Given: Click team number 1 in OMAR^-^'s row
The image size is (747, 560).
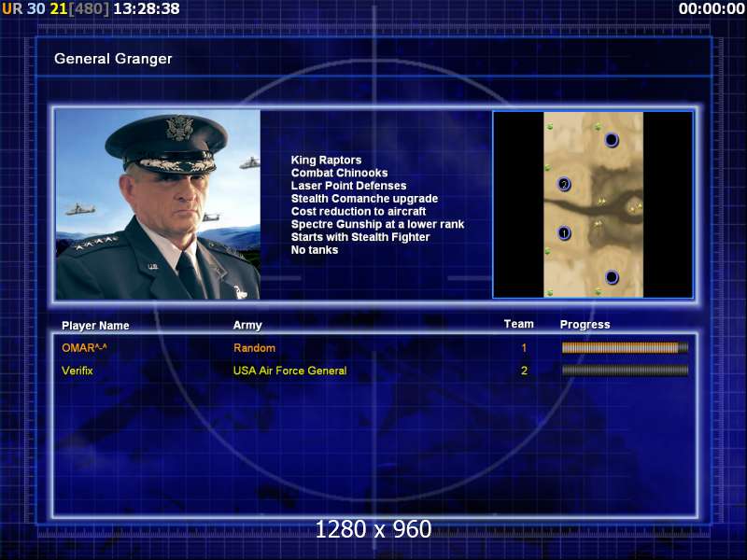Looking at the screenshot, I should pyautogui.click(x=524, y=348).
